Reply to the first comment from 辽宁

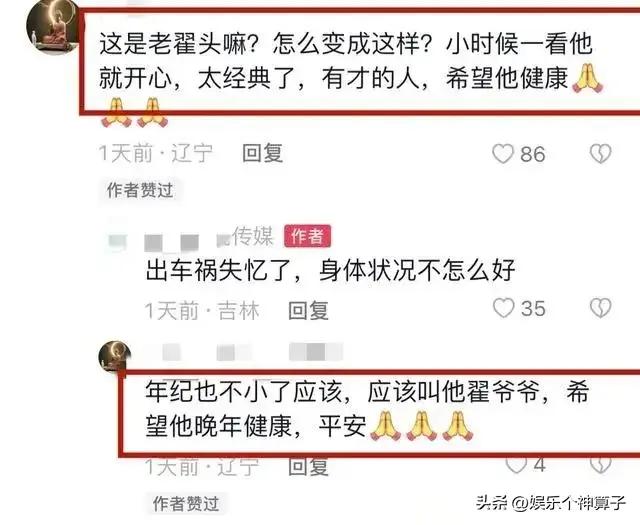click(x=262, y=153)
